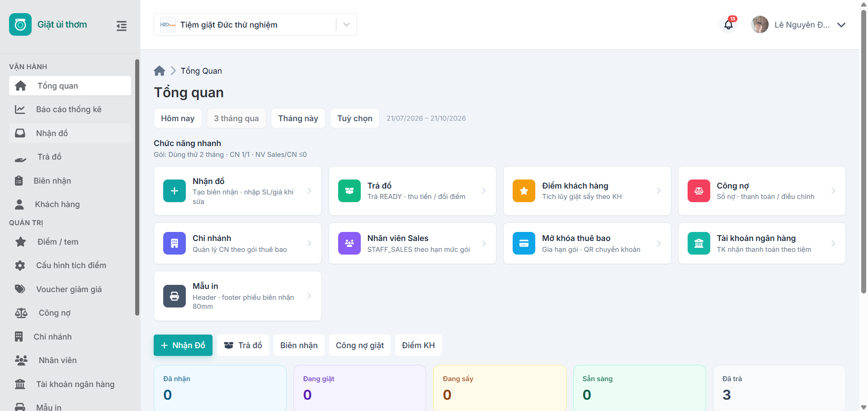Click the Voucher giảm giá tag icon
This screenshot has height=411, width=868.
pos(20,289)
